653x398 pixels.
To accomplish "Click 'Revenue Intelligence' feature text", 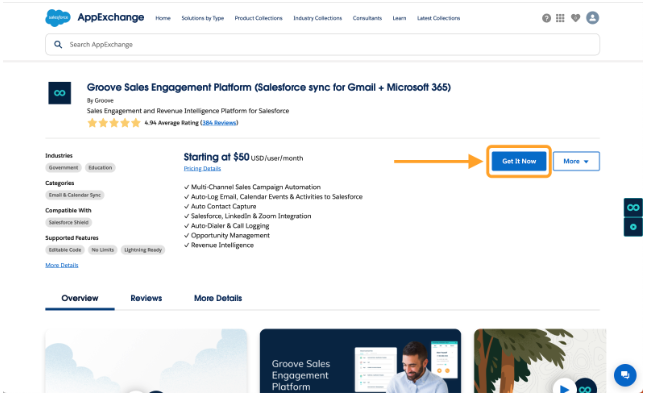I will pyautogui.click(x=222, y=245).
